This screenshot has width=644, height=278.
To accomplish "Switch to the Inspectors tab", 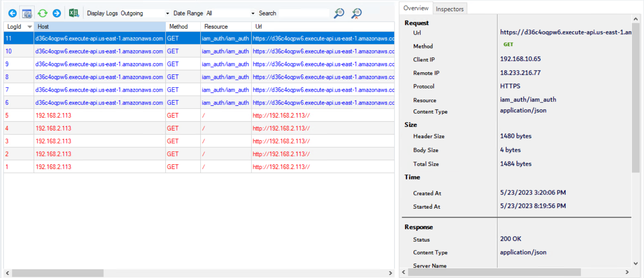I will (x=450, y=9).
